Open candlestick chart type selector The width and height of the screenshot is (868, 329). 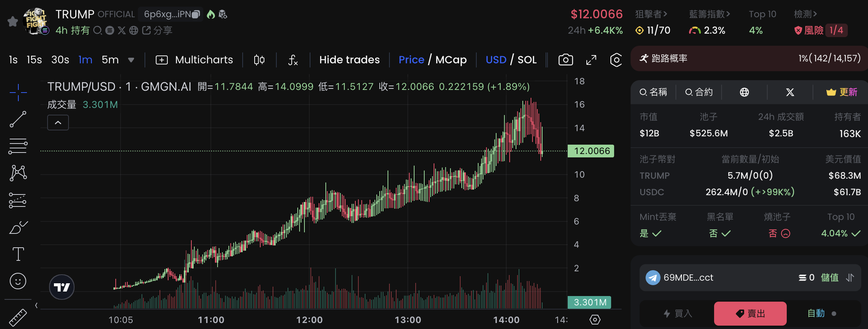pos(259,60)
